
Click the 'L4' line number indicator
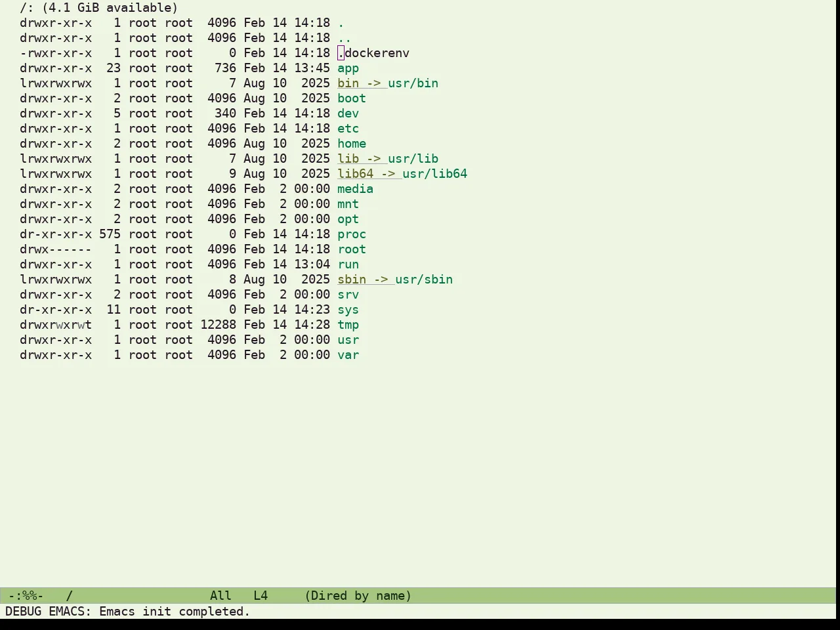click(x=261, y=596)
